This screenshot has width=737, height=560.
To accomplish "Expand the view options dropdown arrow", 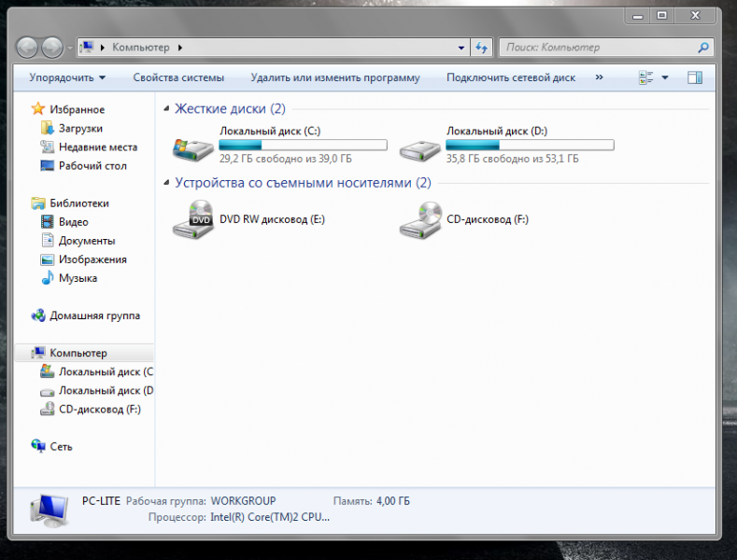I will click(x=665, y=77).
